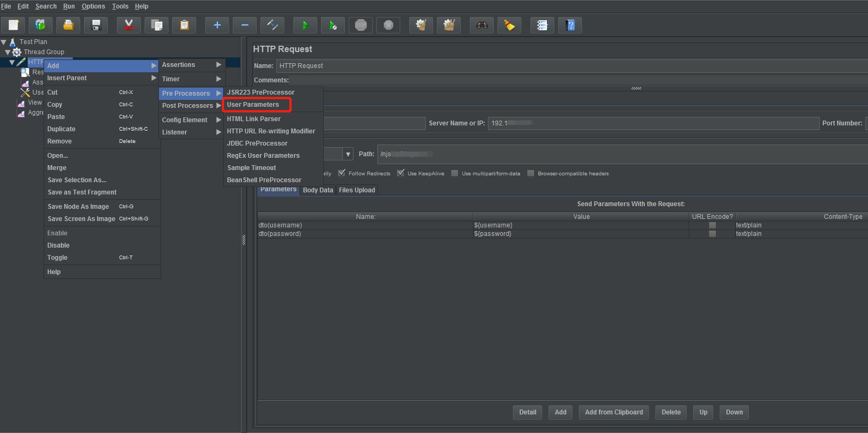Choose Duplicate in context menu
868x433 pixels.
click(x=102, y=129)
